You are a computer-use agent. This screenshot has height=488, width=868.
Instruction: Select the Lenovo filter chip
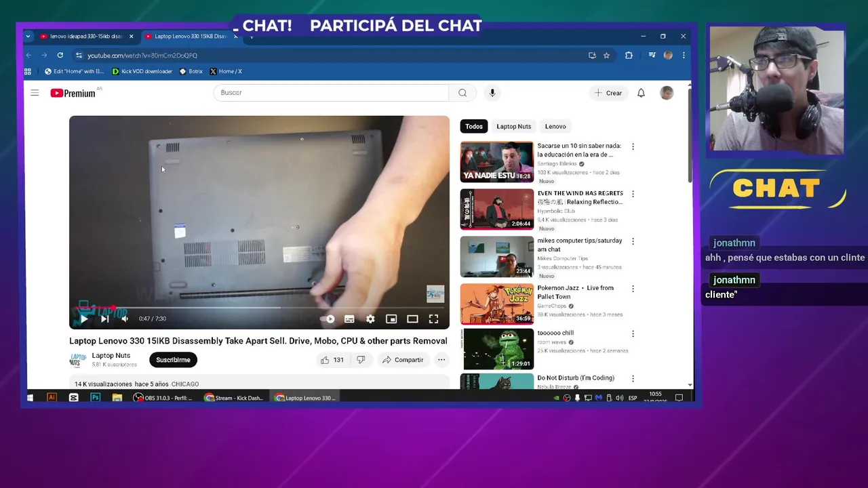[x=555, y=126]
